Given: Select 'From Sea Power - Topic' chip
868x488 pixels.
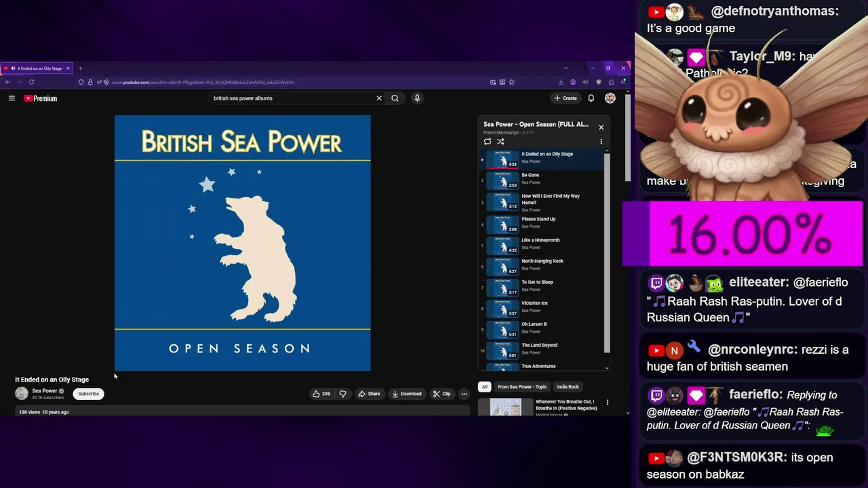Looking at the screenshot, I should click(522, 387).
